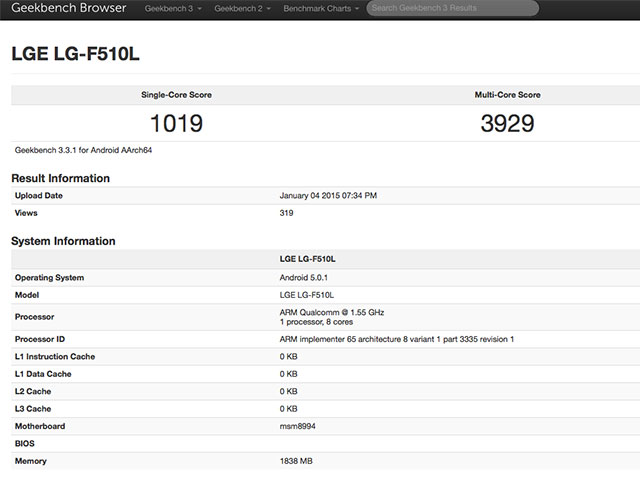Click the Model row label

tap(27, 295)
